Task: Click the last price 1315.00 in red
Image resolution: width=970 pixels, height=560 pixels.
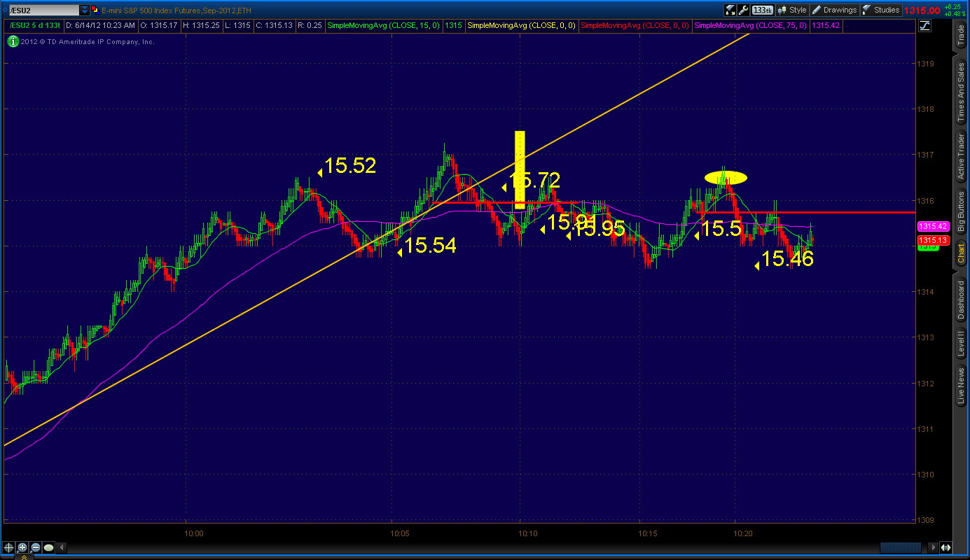Action: 921,10
